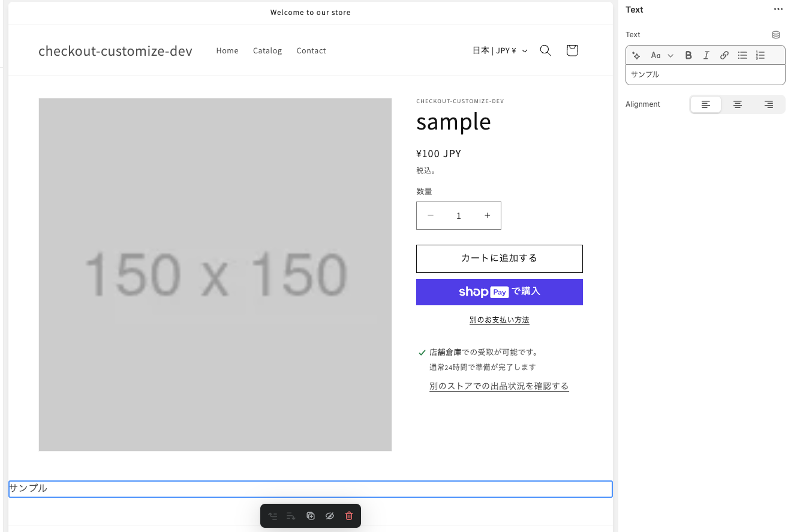Click the ¥100 JPY price text

click(x=439, y=154)
